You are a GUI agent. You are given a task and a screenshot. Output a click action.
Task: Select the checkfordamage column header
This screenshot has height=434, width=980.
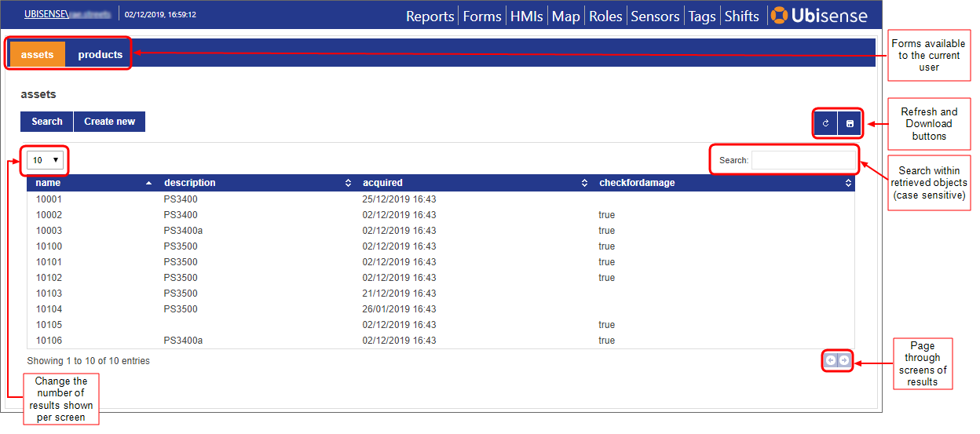(723, 183)
